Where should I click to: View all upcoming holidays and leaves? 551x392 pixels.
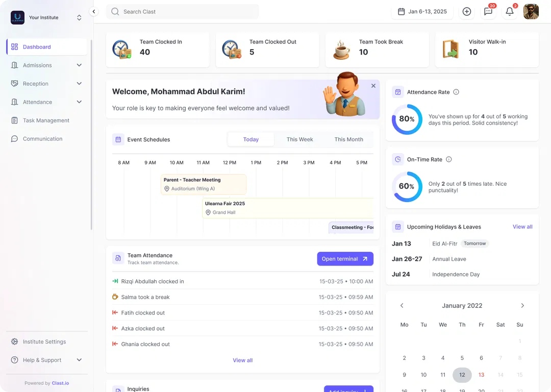pos(522,227)
